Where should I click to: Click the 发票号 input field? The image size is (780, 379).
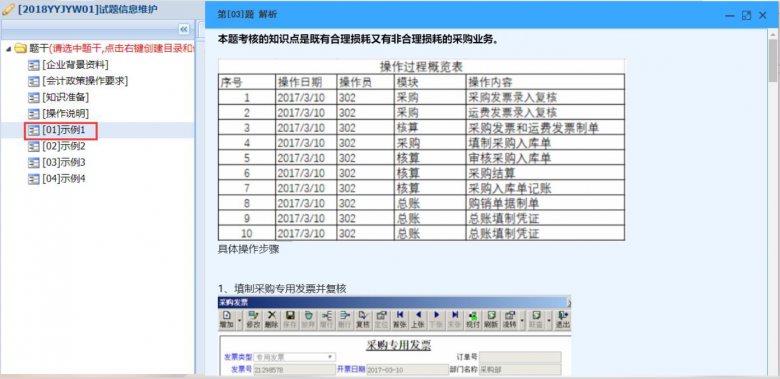[294, 370]
